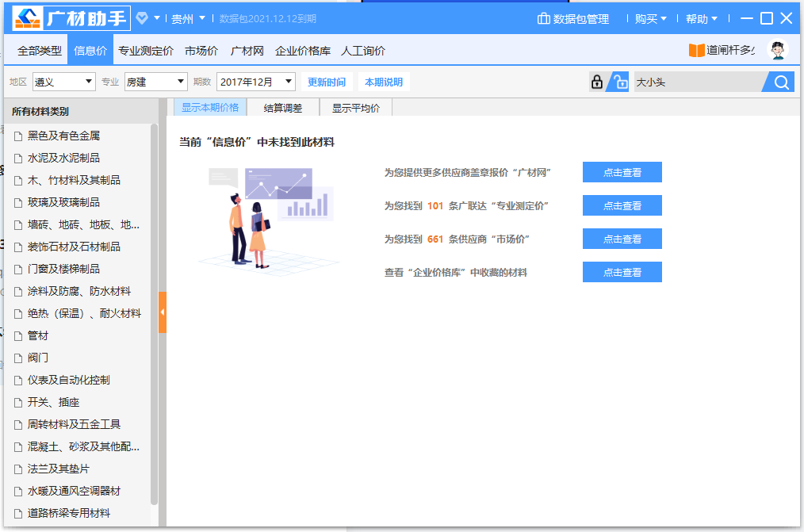Open the 专业 房建 dropdown
804x532 pixels.
(x=156, y=82)
